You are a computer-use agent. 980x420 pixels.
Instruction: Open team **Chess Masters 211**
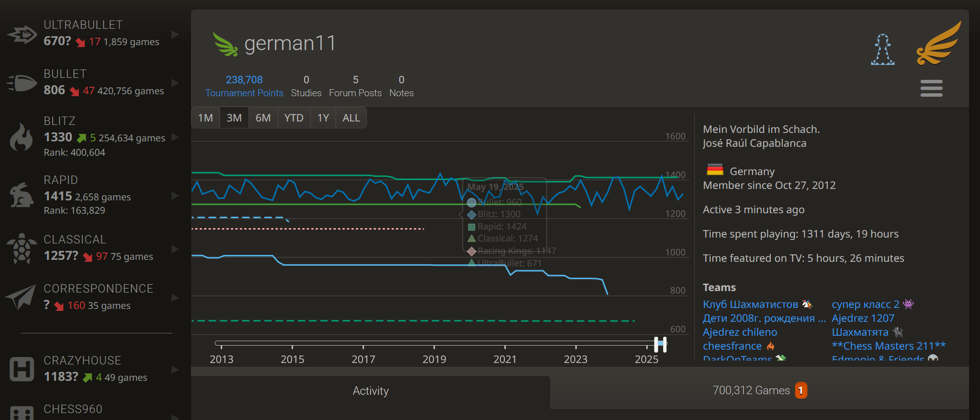pyautogui.click(x=889, y=346)
